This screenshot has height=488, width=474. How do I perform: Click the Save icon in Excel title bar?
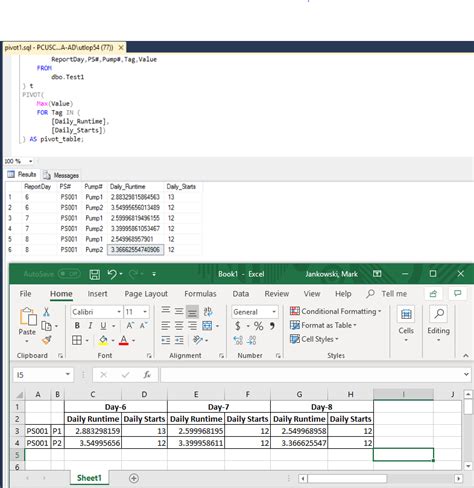95,274
